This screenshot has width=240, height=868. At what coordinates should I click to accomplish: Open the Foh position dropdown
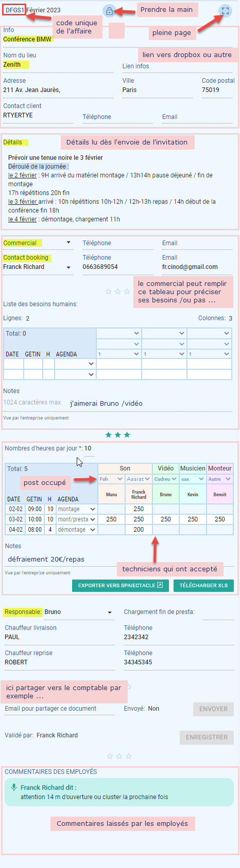(x=111, y=479)
